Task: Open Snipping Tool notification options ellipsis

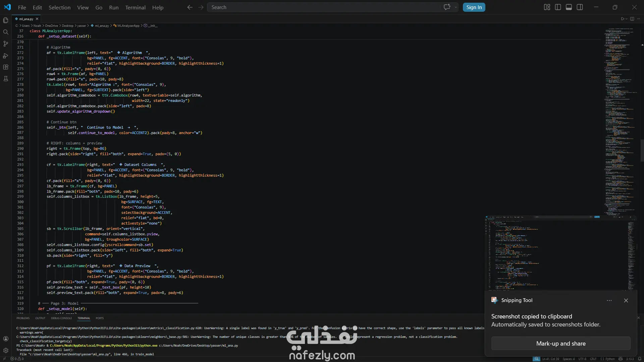Action: click(x=609, y=300)
